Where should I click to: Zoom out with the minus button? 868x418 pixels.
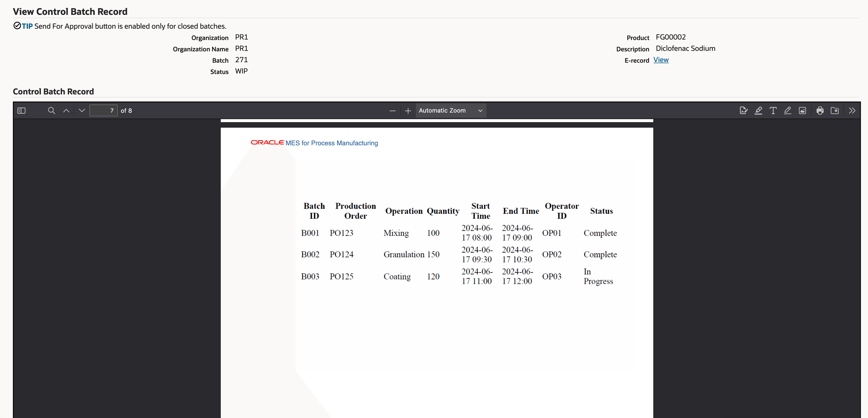tap(392, 110)
